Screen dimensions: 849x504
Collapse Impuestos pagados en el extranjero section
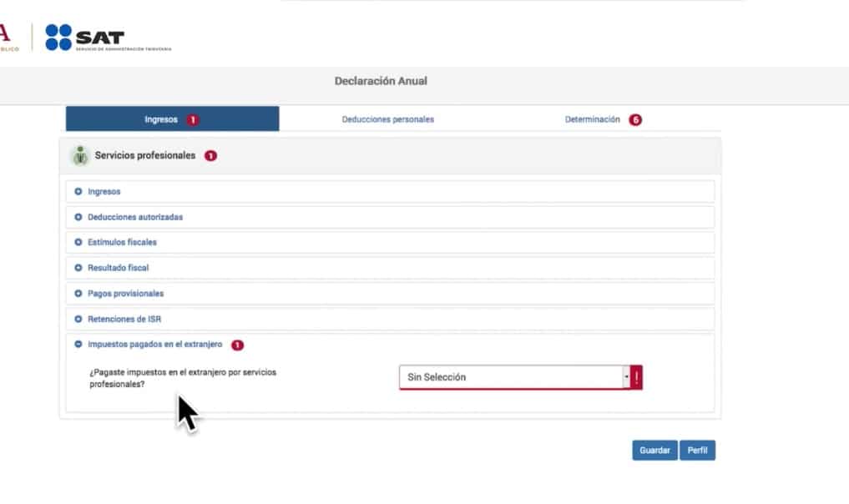click(x=78, y=345)
